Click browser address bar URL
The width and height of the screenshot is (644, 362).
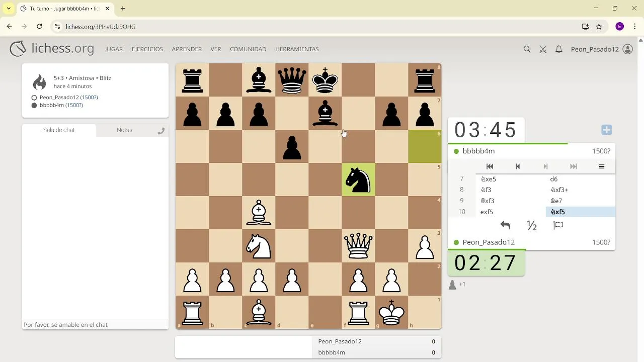click(101, 27)
